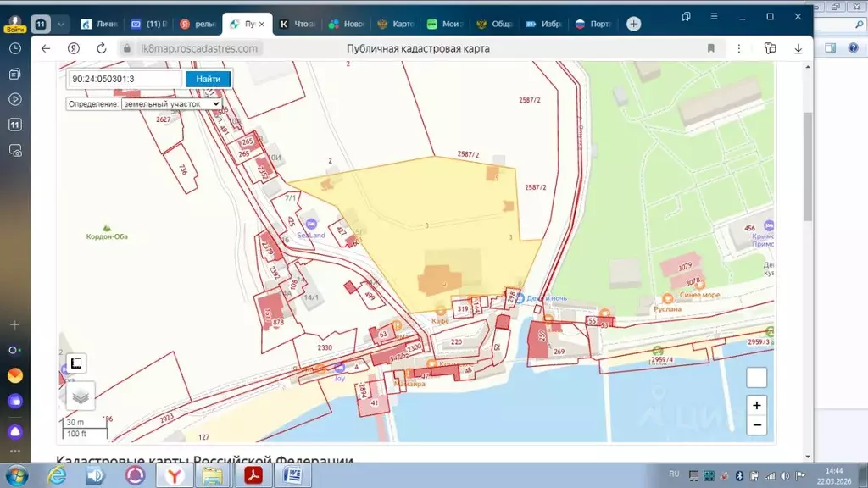
Task: Open the map layers switcher
Action: click(81, 395)
